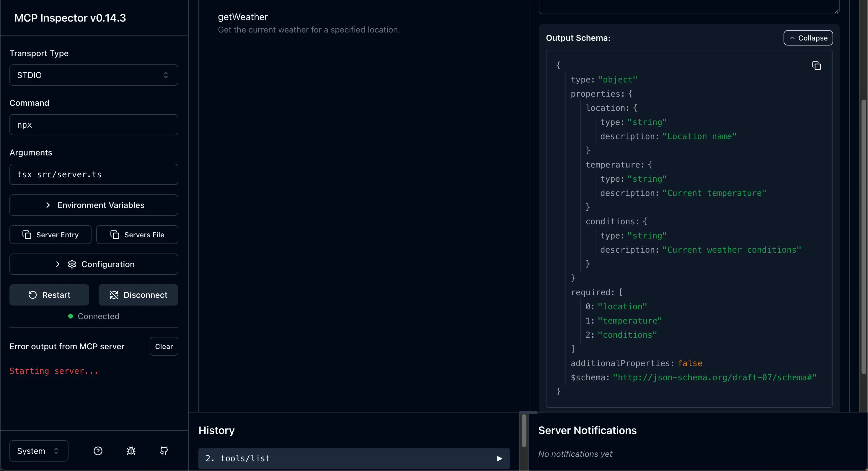Click the Output Schema: label
868x471 pixels.
pos(578,38)
